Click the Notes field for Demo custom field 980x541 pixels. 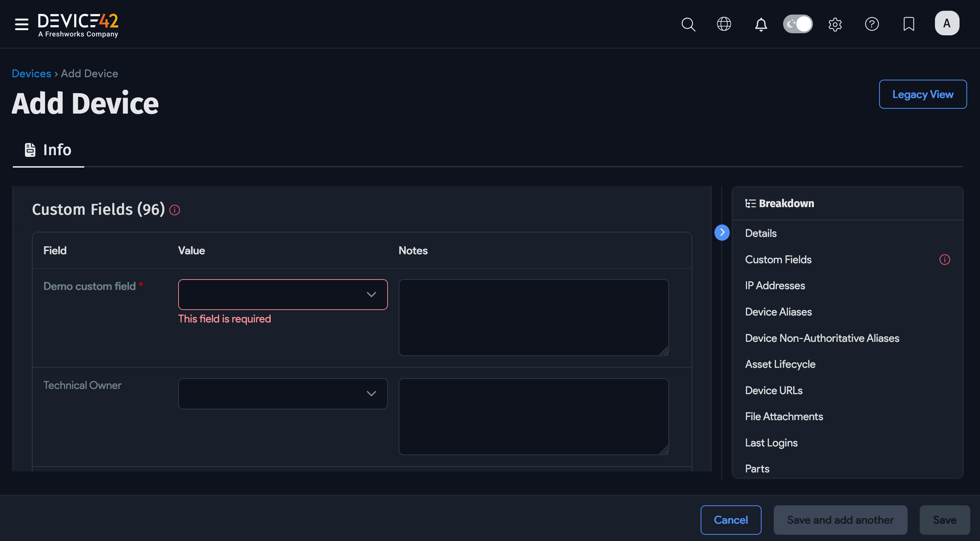534,318
